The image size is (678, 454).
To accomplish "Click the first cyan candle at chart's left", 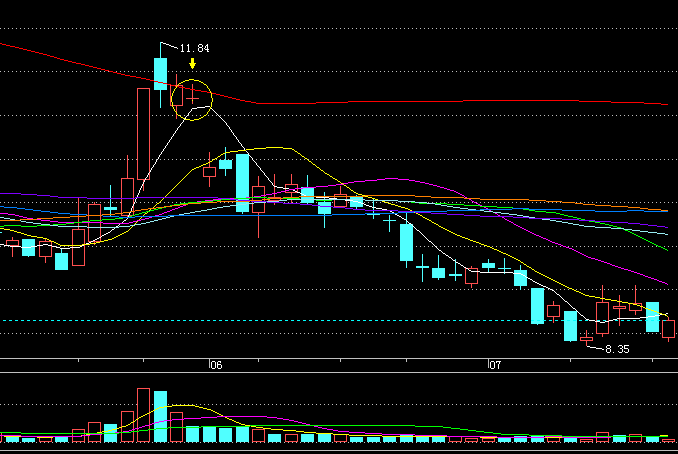I will [28, 247].
